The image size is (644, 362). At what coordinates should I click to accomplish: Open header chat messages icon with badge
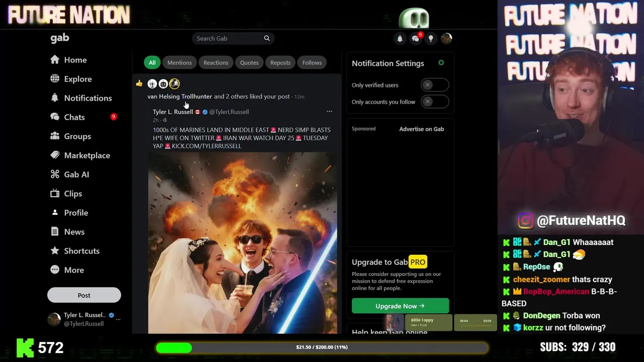(416, 38)
